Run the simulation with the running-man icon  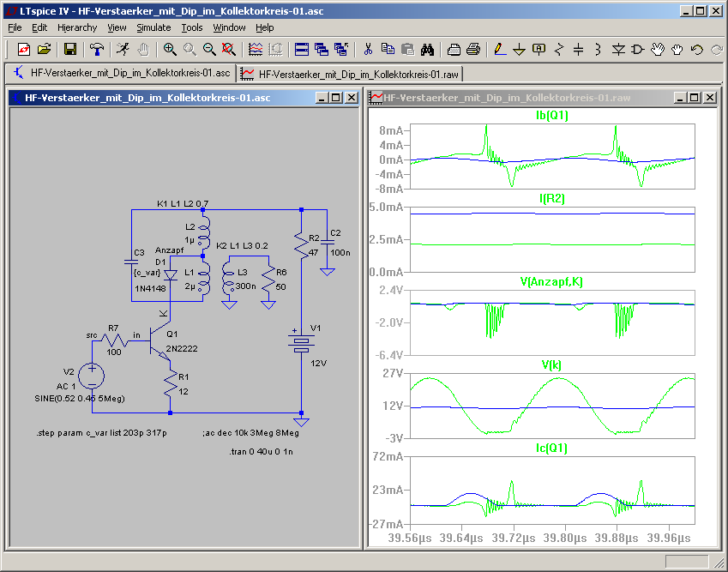[123, 49]
